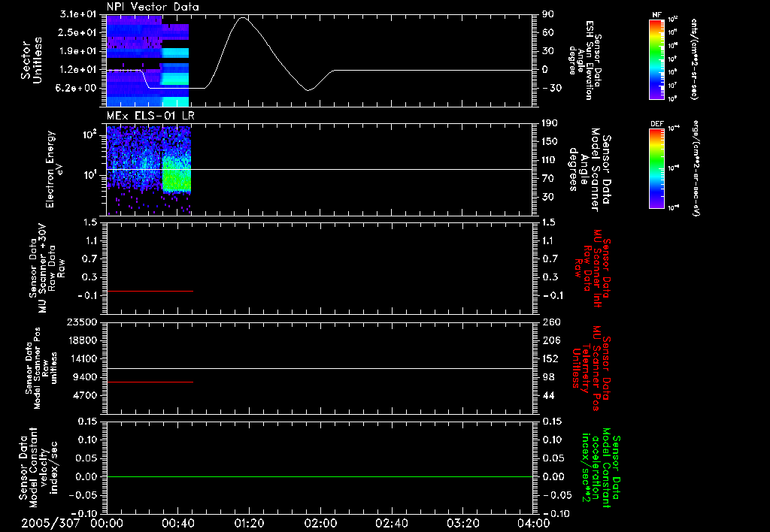Click the 1.9e+01 sector tick label
The image size is (770, 532).
click(x=77, y=51)
